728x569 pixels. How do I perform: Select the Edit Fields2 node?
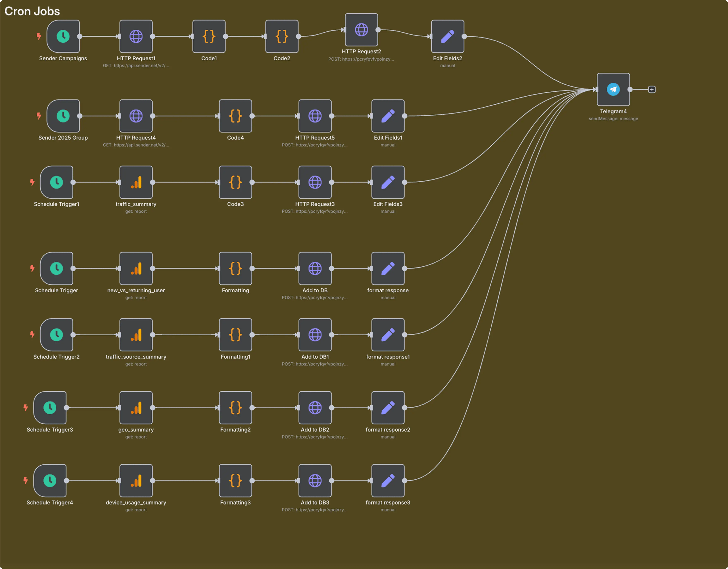coord(448,36)
